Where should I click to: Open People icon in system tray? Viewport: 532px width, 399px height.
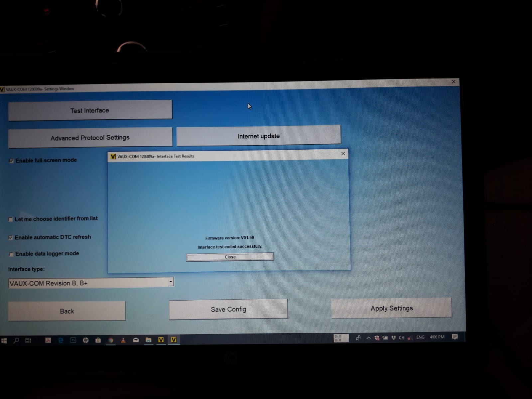358,338
